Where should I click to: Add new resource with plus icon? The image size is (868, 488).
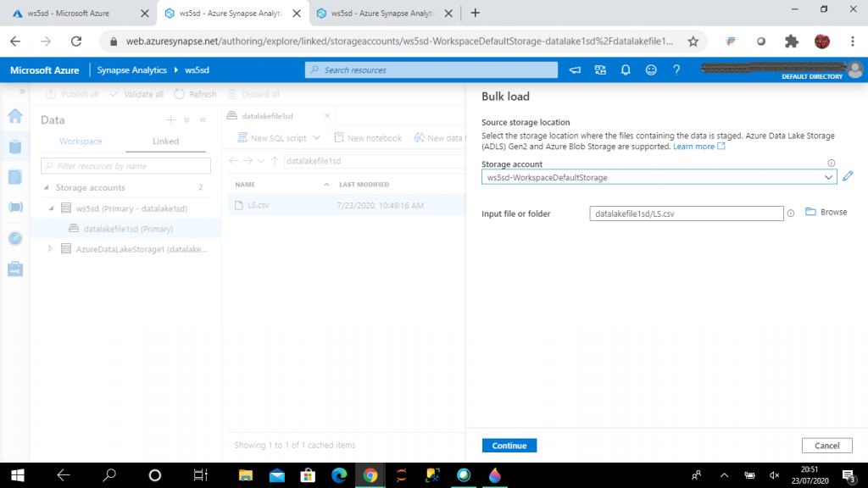(170, 120)
